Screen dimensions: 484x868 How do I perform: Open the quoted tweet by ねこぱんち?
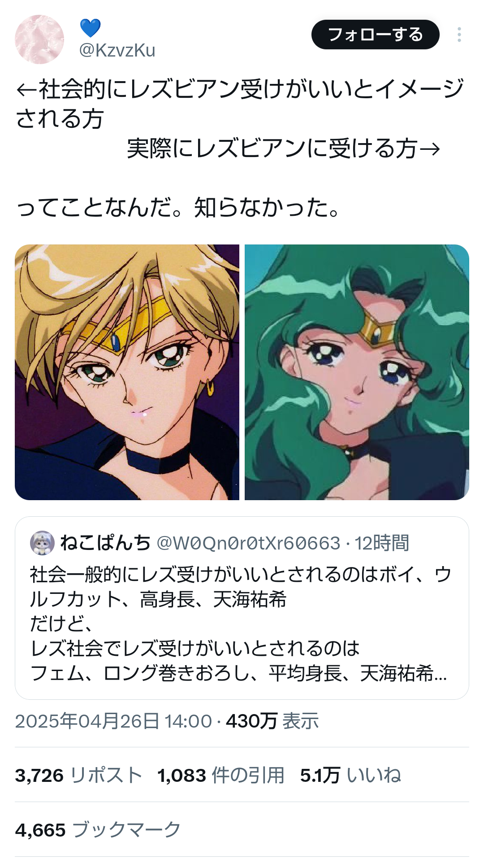point(242,608)
